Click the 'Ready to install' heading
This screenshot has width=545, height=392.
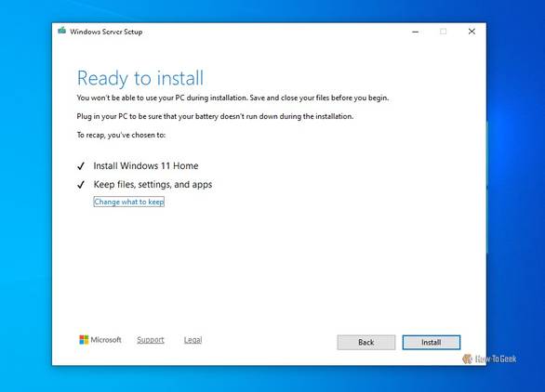[140, 78]
